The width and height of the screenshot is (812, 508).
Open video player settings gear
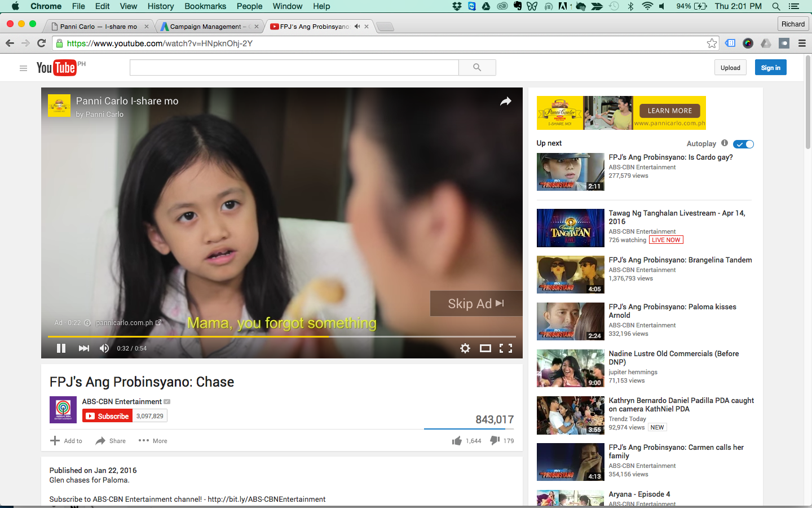(x=465, y=348)
